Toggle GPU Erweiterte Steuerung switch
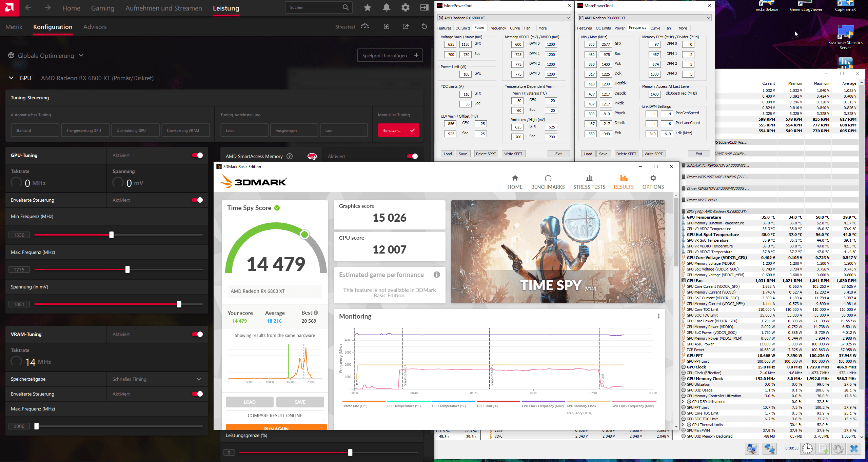 tap(197, 200)
